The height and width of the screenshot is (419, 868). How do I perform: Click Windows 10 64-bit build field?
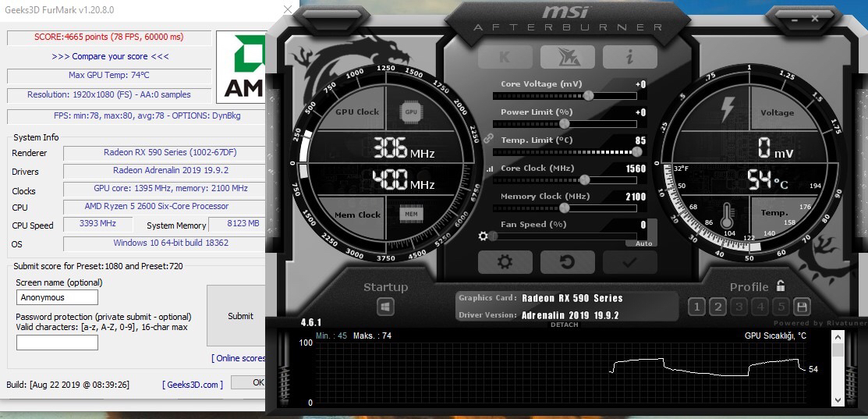point(165,243)
